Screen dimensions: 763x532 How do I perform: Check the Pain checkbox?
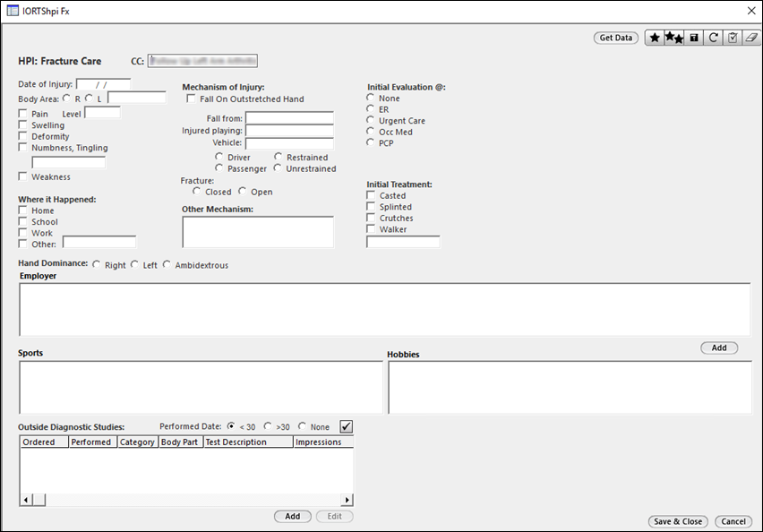tap(23, 114)
